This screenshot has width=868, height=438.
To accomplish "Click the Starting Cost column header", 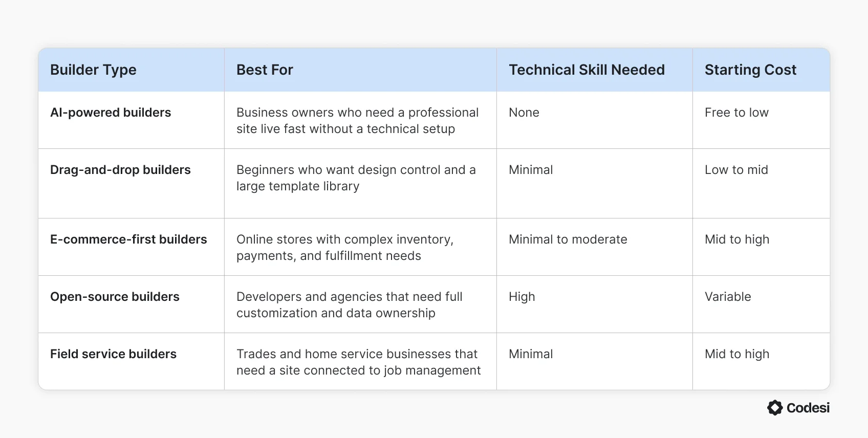I will [750, 70].
